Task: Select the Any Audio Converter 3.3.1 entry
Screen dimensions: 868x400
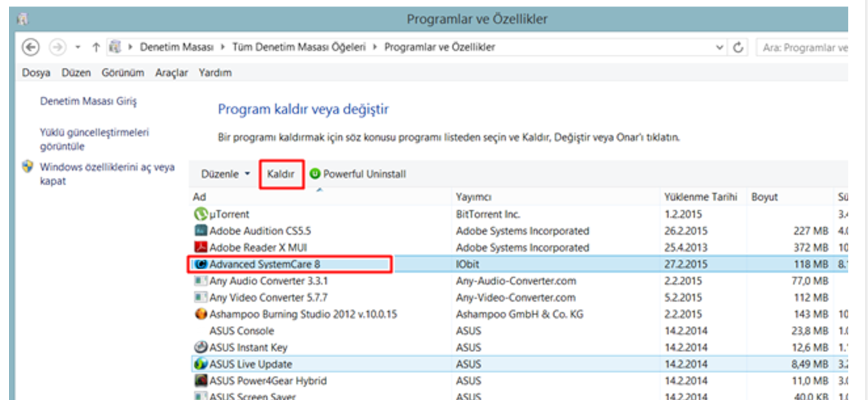Action: tap(269, 281)
